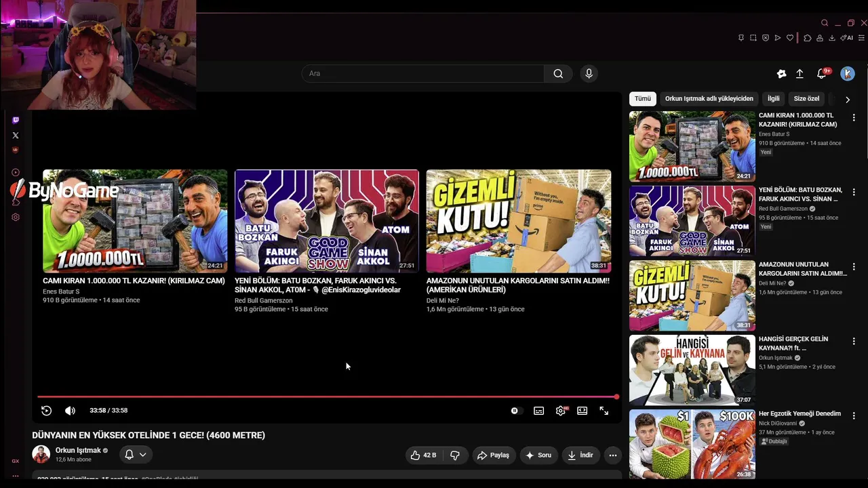Image resolution: width=868 pixels, height=488 pixels.
Task: Click the GX icon in the browser sidebar
Action: coord(16,461)
